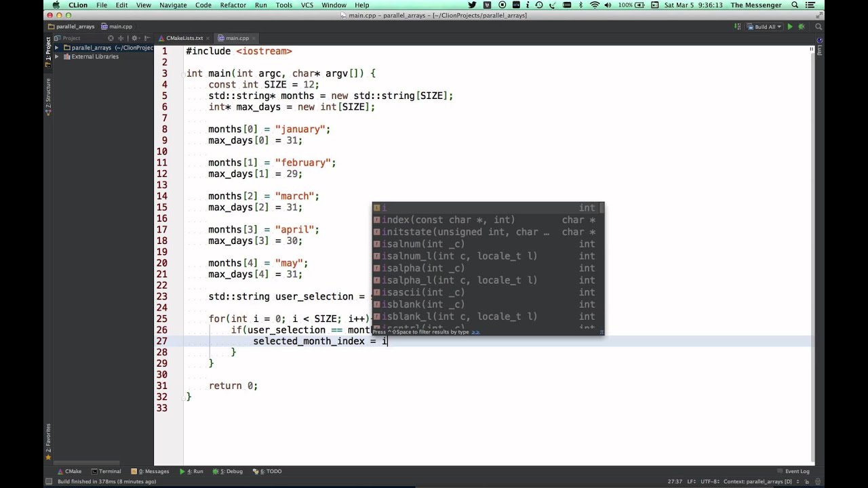The height and width of the screenshot is (488, 868).
Task: Open the CMake tool window
Action: click(x=69, y=471)
